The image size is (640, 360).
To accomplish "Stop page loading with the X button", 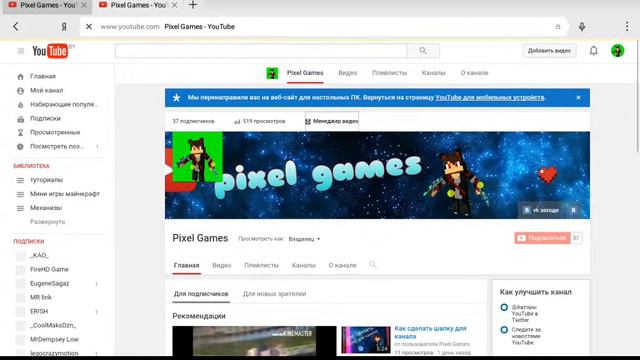I will pyautogui.click(x=89, y=27).
